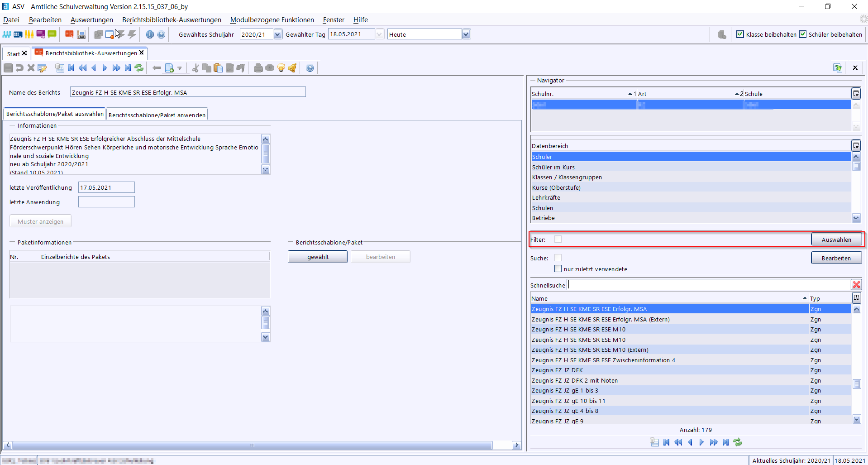The image size is (868, 465).
Task: Go to previous record in tab toolbar
Action: [x=94, y=68]
